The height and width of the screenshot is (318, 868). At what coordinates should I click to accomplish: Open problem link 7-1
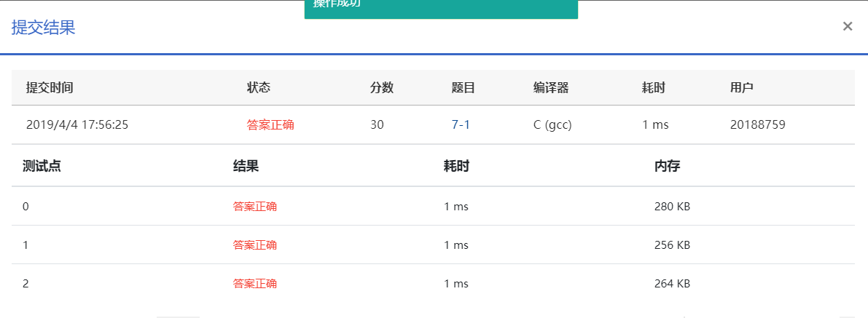(x=461, y=125)
